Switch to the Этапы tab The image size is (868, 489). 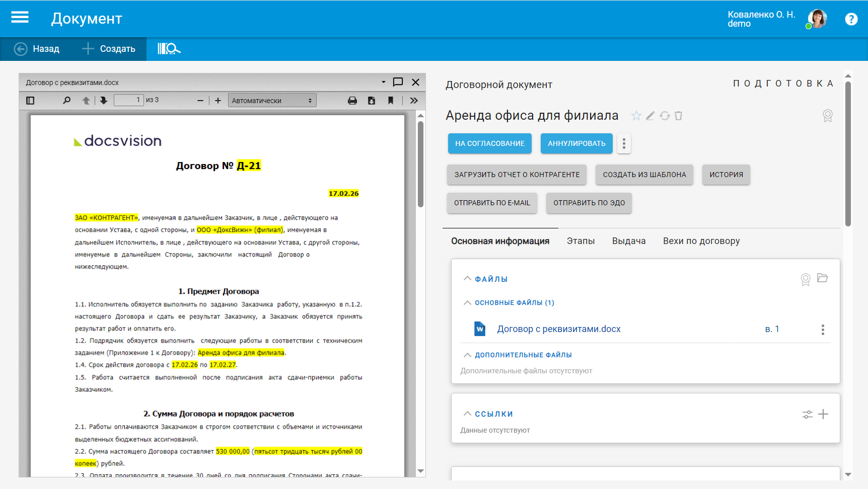pos(581,241)
